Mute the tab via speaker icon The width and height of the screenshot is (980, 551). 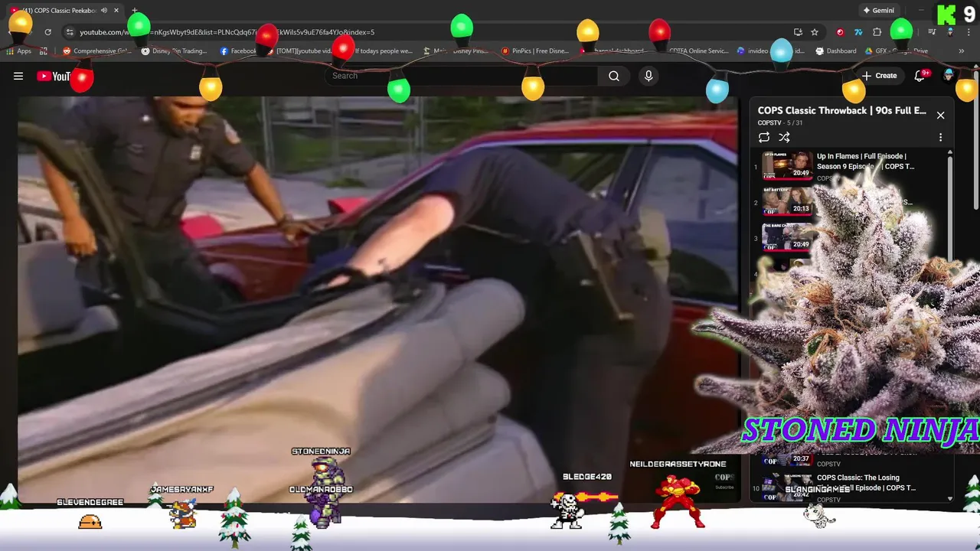click(x=104, y=11)
